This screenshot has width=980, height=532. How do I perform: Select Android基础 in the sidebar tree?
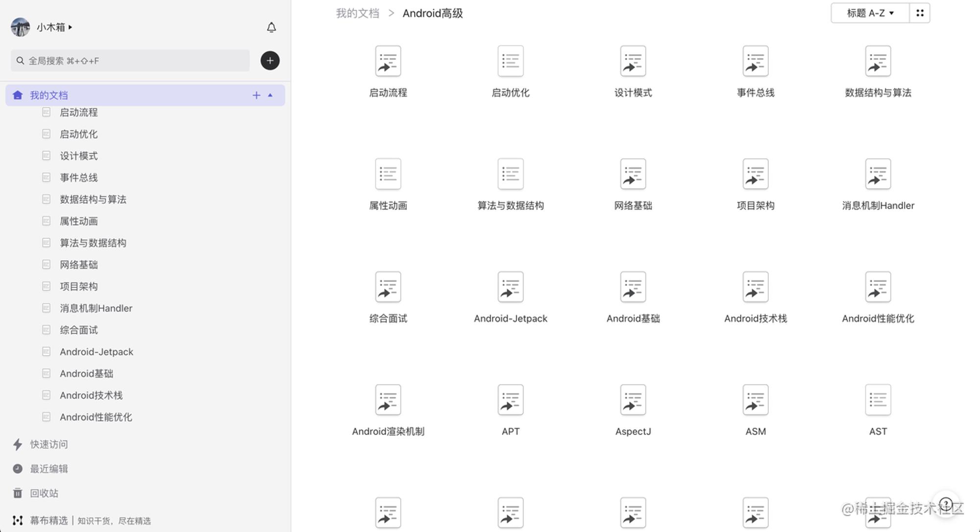coord(86,374)
